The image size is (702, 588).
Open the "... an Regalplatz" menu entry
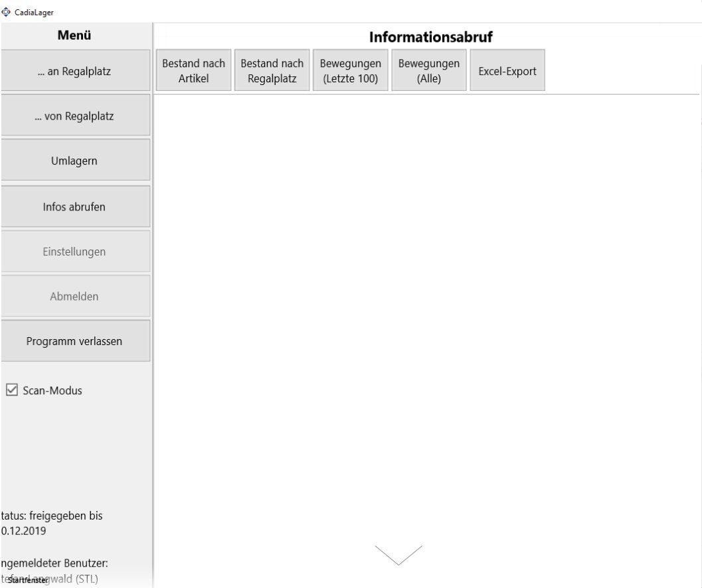point(74,71)
